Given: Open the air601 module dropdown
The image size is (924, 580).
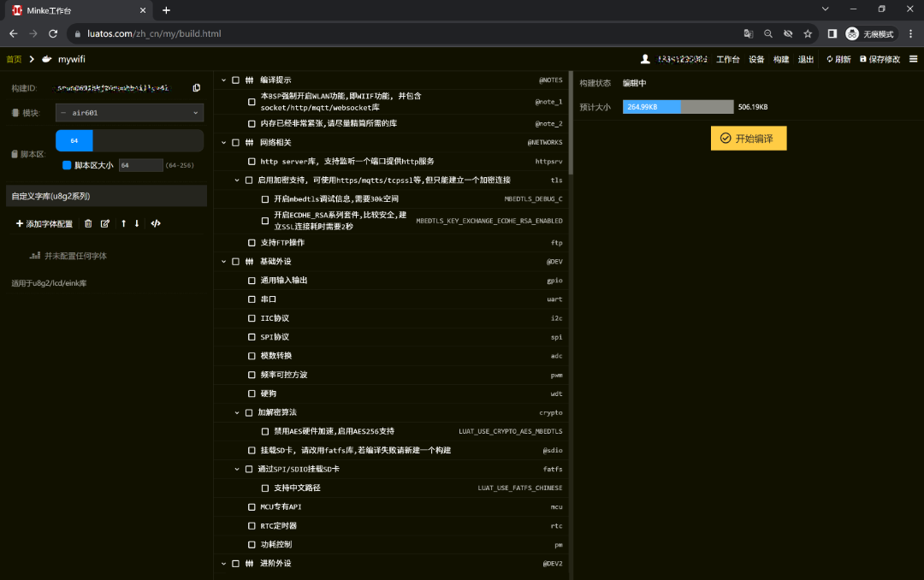Looking at the screenshot, I should pos(130,113).
